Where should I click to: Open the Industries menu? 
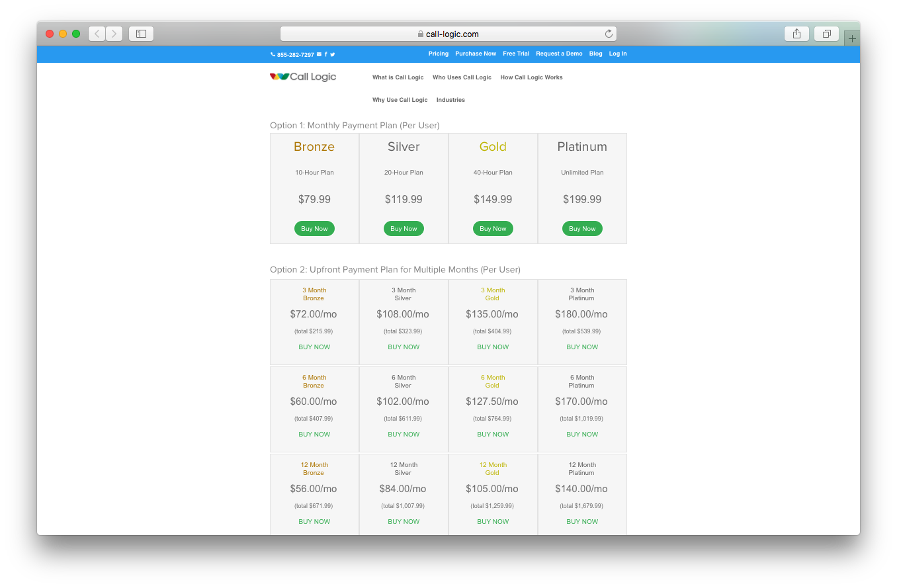click(450, 100)
